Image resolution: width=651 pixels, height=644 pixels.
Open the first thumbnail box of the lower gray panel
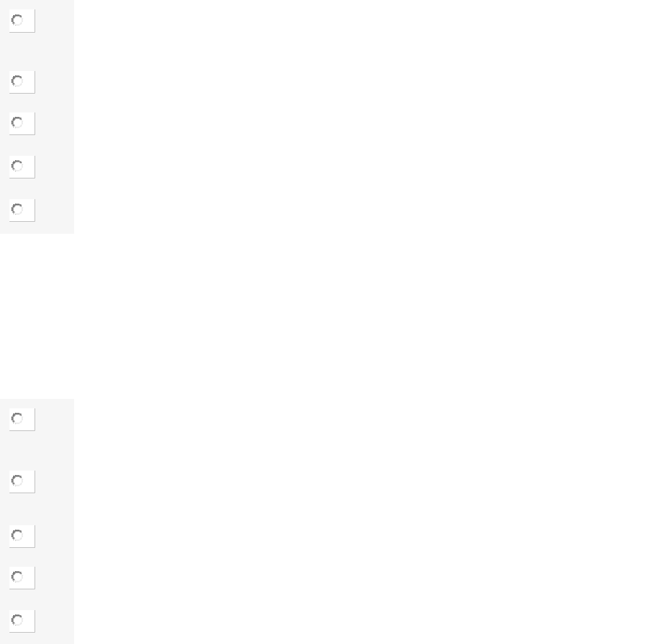pos(22,419)
